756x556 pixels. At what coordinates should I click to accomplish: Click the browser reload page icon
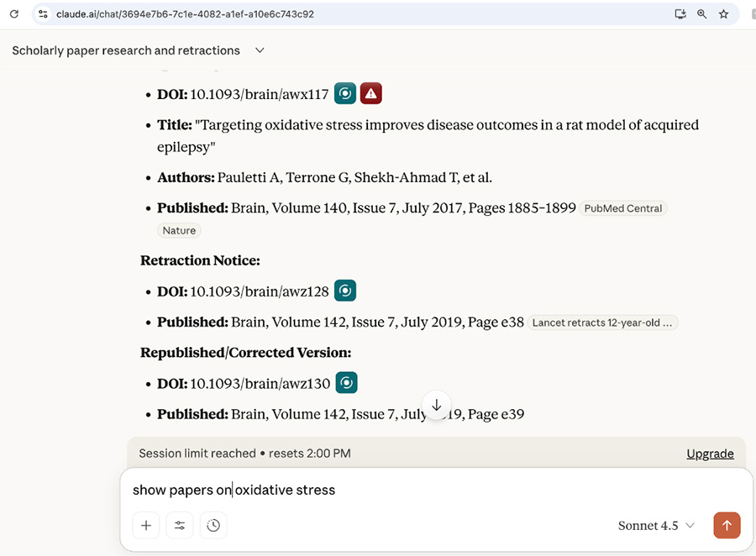pos(13,14)
